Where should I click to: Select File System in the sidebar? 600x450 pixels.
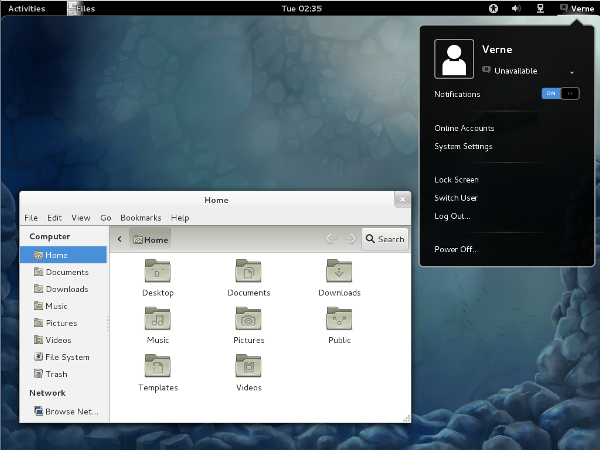click(66, 357)
